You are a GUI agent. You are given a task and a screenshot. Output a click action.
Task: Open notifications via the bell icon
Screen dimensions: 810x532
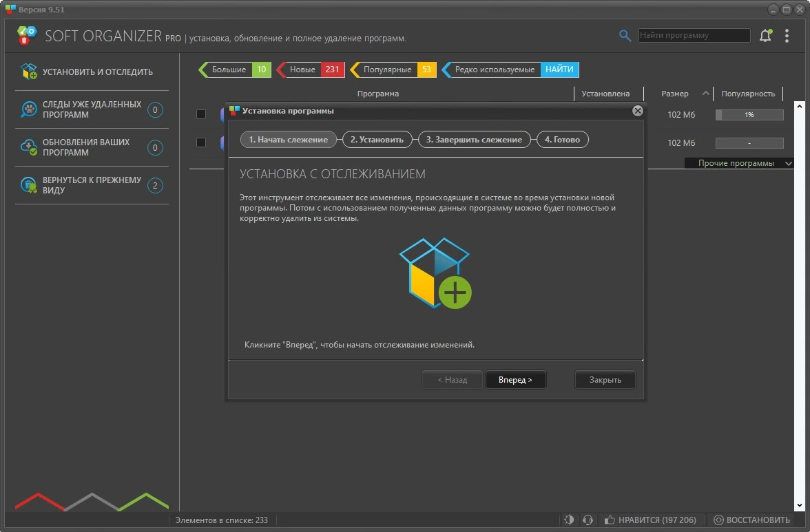pos(766,35)
